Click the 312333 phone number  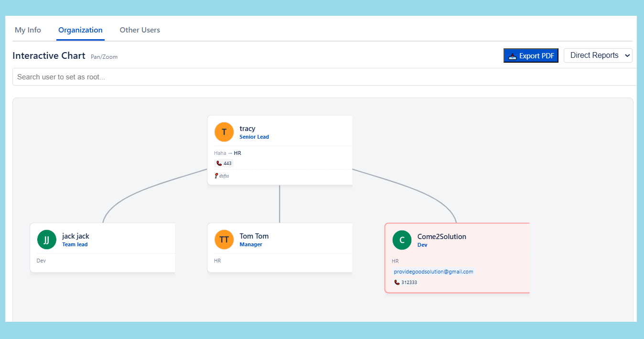click(x=409, y=283)
